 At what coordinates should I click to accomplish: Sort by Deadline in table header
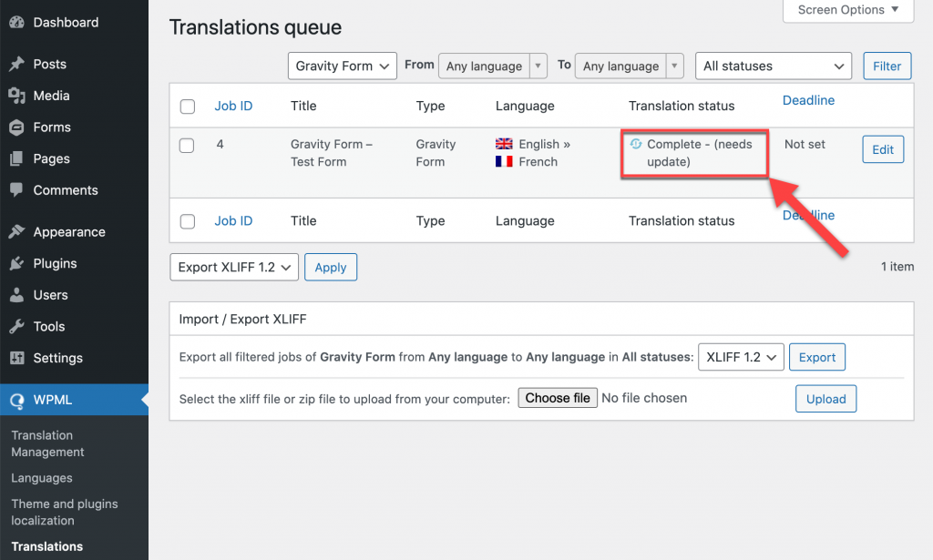(x=808, y=100)
